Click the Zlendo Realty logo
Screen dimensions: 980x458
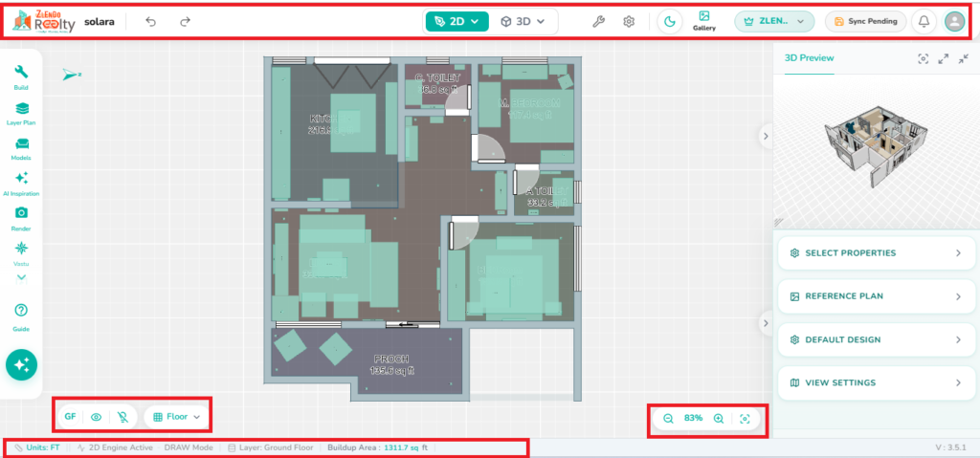click(44, 21)
